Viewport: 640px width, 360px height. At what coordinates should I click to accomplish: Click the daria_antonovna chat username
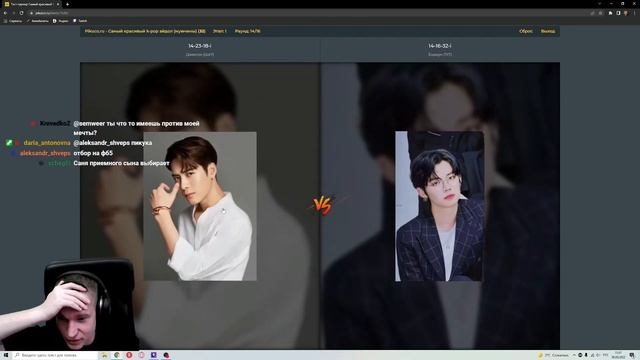point(47,143)
